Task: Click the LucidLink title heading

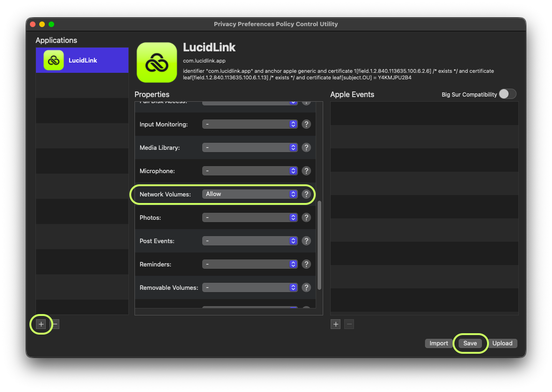Action: tap(209, 48)
